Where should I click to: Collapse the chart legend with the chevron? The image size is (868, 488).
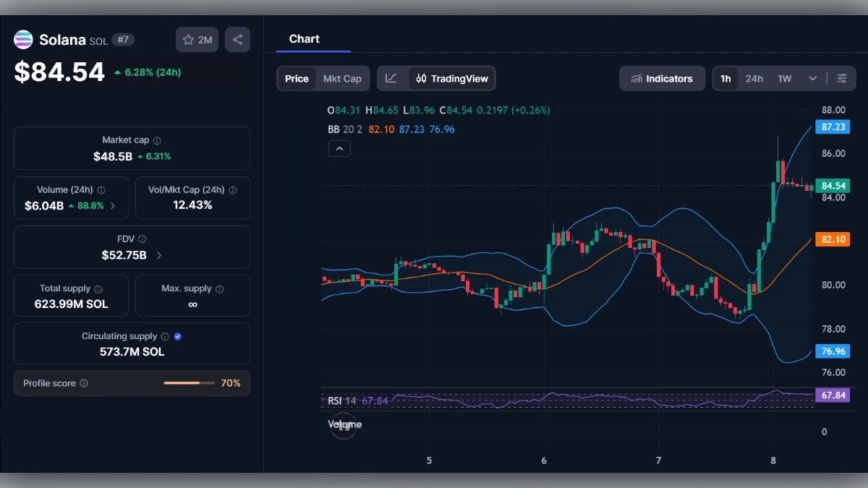click(339, 148)
